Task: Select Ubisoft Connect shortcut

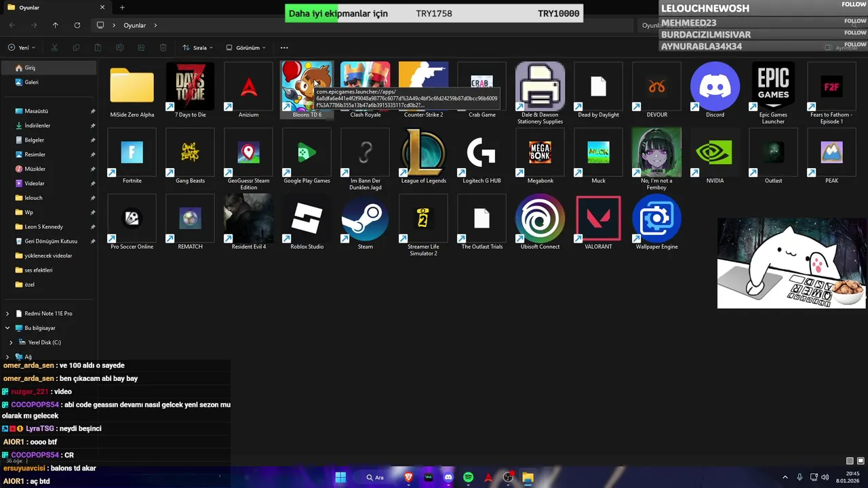Action: [540, 222]
